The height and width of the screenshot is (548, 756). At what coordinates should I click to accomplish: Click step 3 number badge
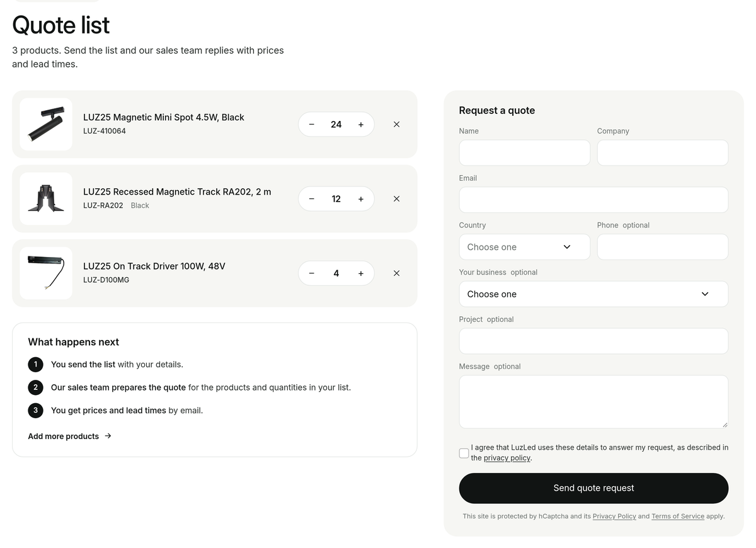tap(35, 410)
